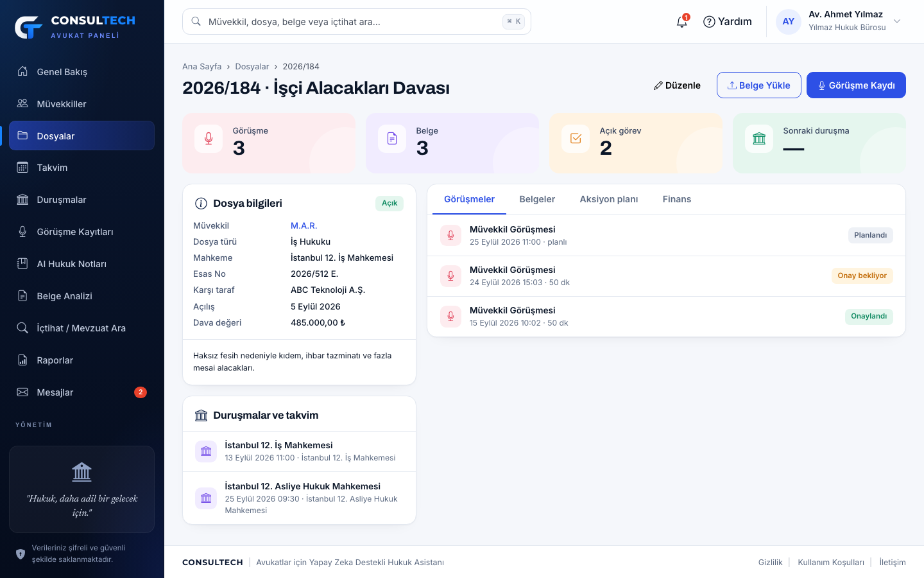The image size is (924, 578).
Task: Select Dosyalar in the sidebar
Action: click(81, 136)
